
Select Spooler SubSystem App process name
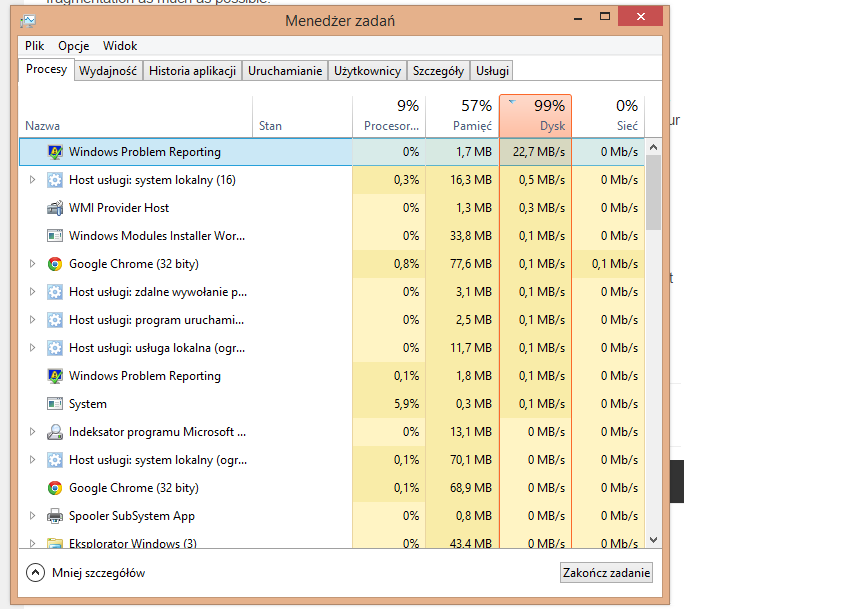pyautogui.click(x=132, y=516)
